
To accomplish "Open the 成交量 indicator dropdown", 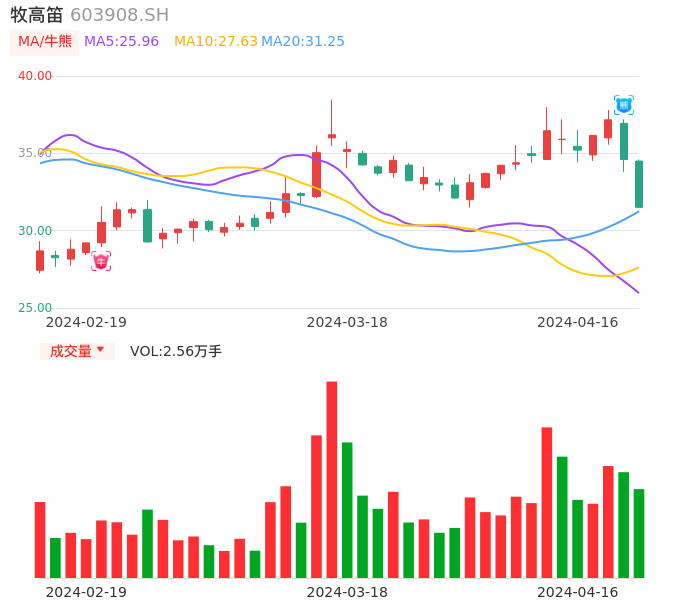I will (77, 351).
